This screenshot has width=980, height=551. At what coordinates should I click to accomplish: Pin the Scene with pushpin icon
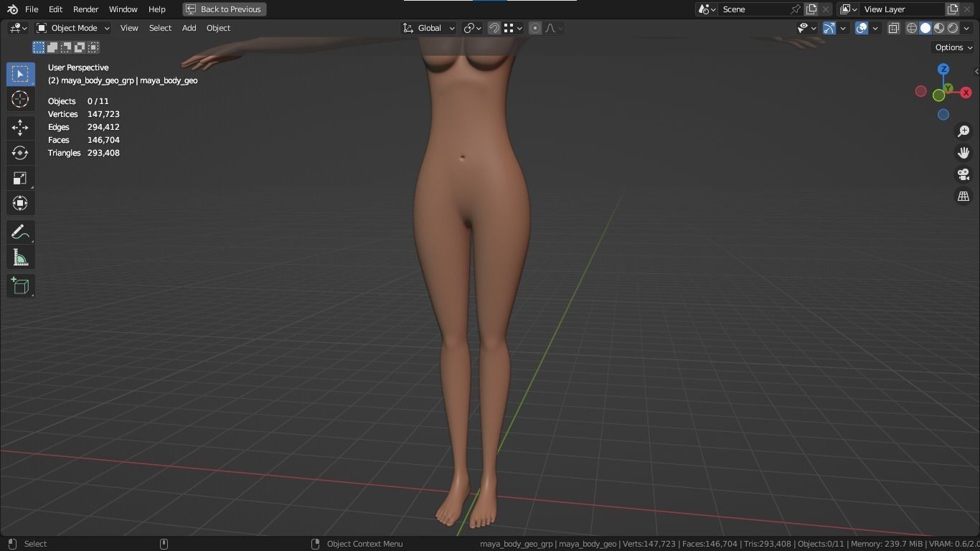796,9
